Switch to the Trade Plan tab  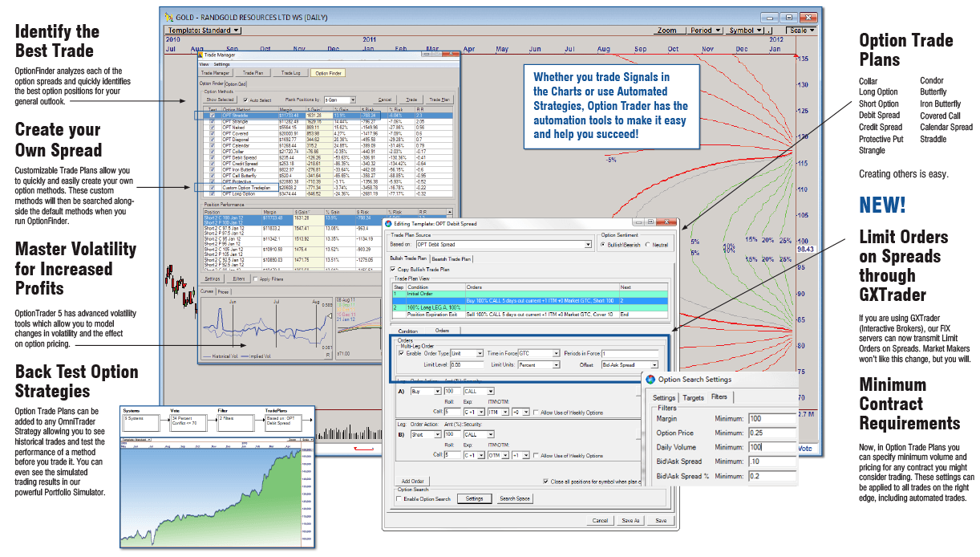(x=253, y=73)
